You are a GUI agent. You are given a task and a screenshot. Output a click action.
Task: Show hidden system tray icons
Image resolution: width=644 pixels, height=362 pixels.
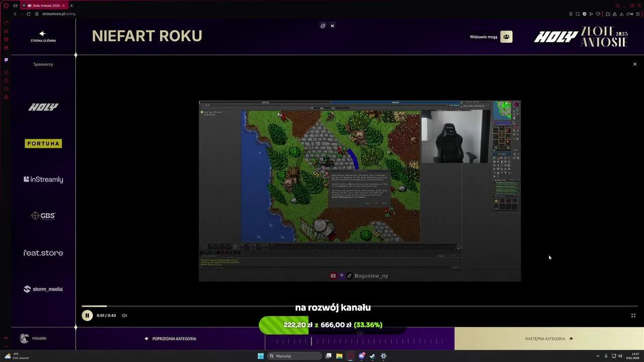tap(598, 356)
